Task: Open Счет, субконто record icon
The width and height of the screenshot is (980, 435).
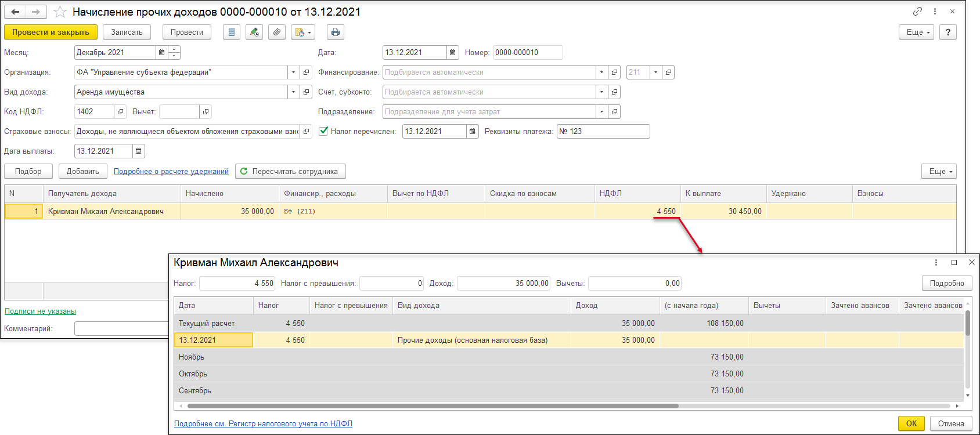Action: 614,92
